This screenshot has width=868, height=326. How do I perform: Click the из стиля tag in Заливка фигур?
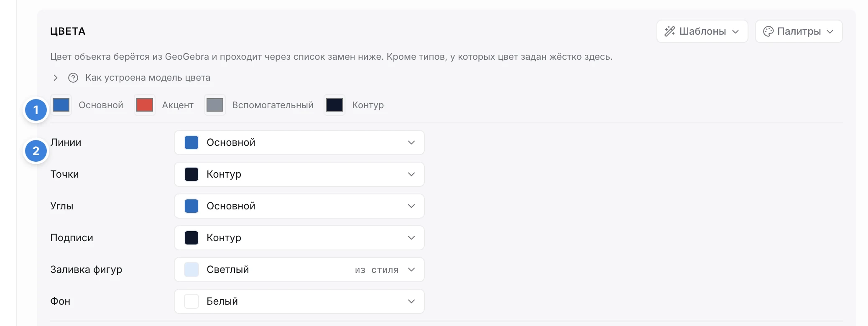coord(377,270)
